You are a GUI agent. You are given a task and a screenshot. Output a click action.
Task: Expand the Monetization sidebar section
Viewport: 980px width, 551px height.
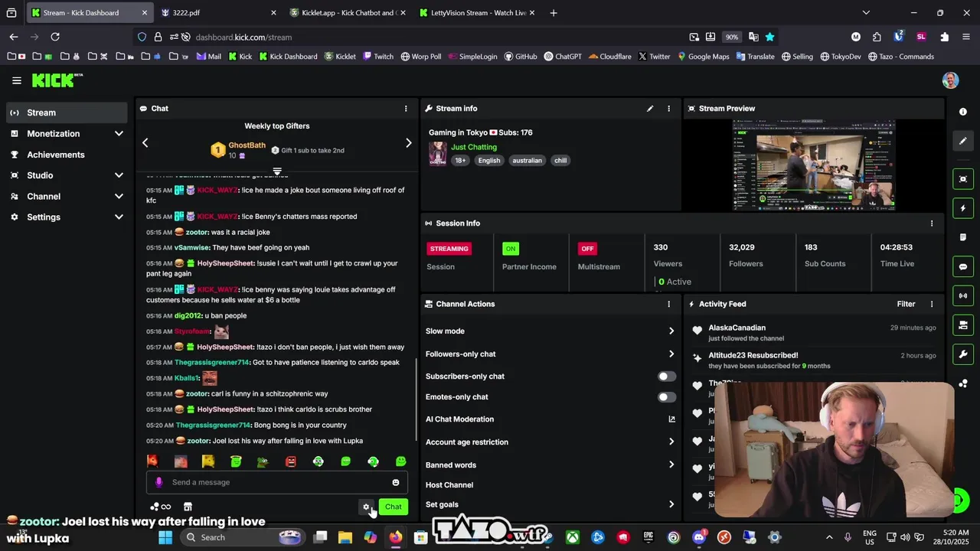coord(119,134)
